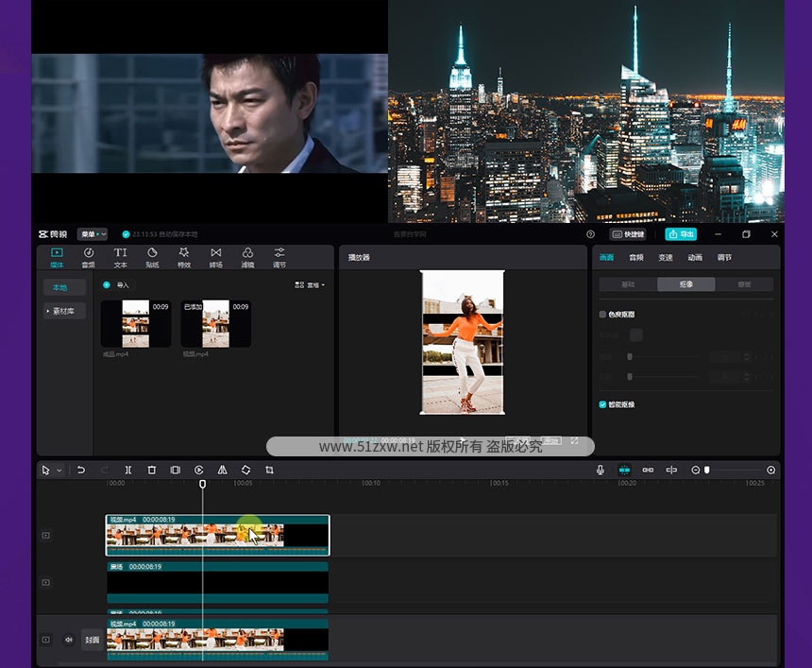Click the crop icon in timeline toolbar
This screenshot has width=812, height=668.
coord(269,470)
